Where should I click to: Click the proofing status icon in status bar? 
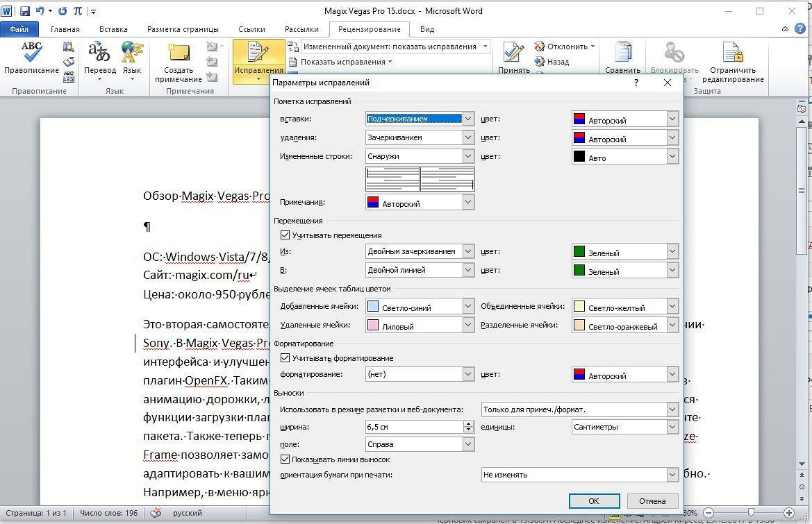[x=156, y=513]
